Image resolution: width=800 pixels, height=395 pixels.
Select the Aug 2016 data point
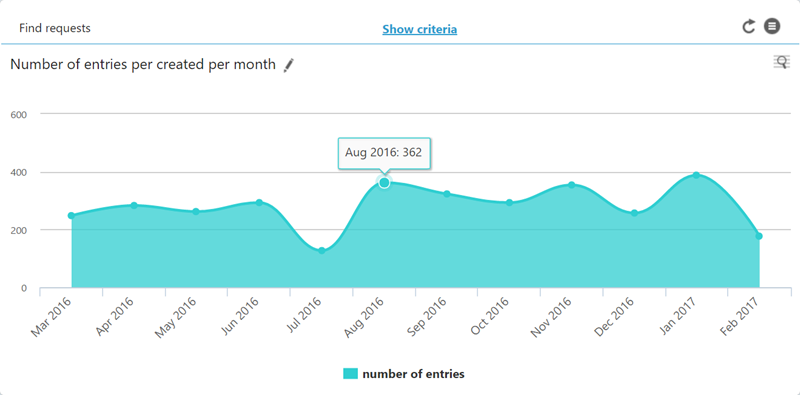384,182
